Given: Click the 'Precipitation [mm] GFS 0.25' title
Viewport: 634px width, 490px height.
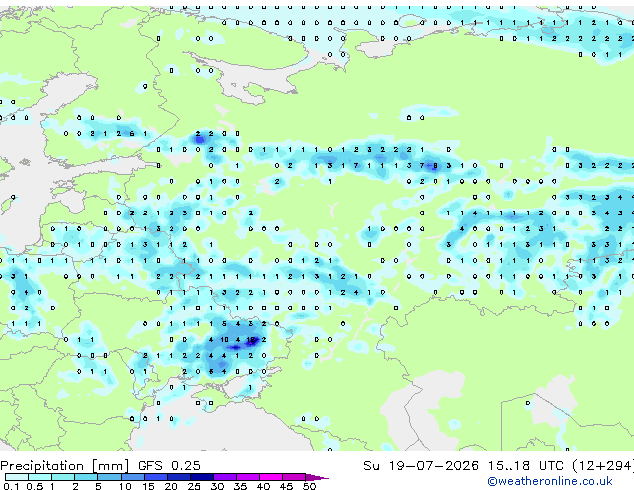Looking at the screenshot, I should pyautogui.click(x=100, y=466).
